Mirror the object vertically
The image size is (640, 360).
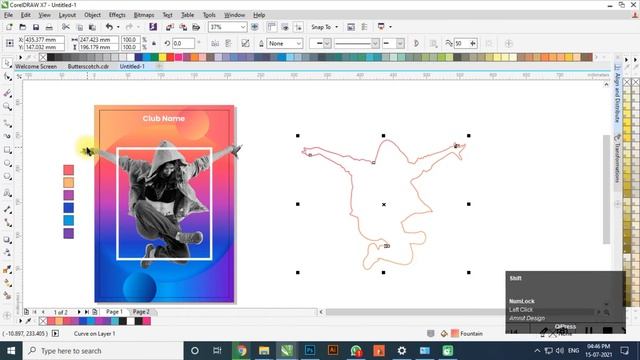coord(229,43)
